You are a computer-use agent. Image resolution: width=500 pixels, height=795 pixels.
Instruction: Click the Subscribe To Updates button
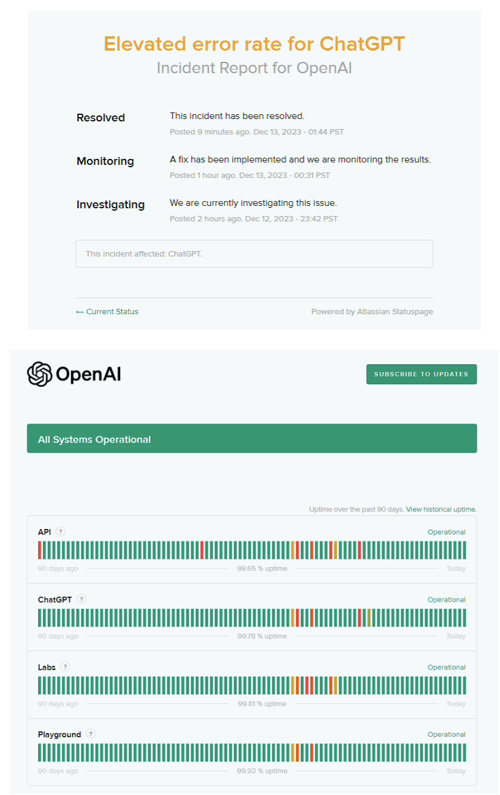(421, 374)
